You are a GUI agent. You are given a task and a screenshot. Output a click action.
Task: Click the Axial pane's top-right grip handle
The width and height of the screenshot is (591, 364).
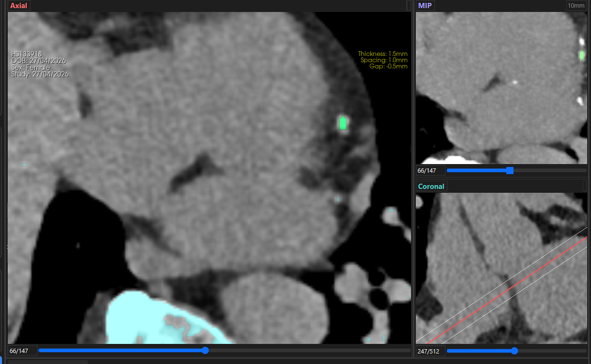pos(409,5)
